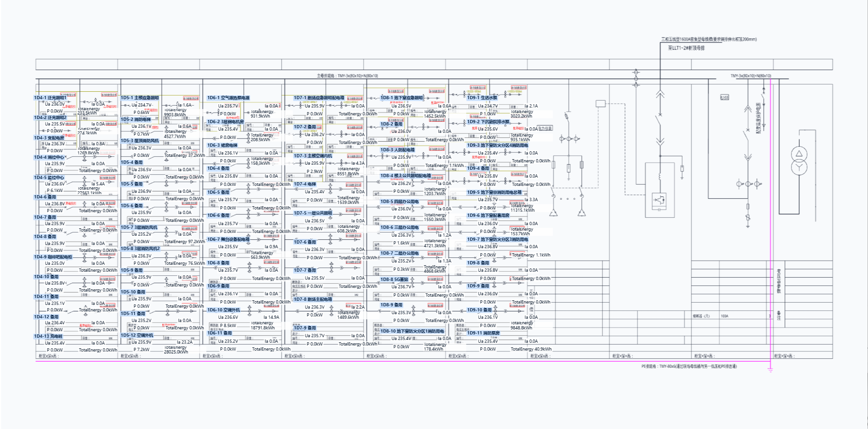Click the 1D9-1 生活水泵 label
This screenshot has width=868, height=429.
482,98
